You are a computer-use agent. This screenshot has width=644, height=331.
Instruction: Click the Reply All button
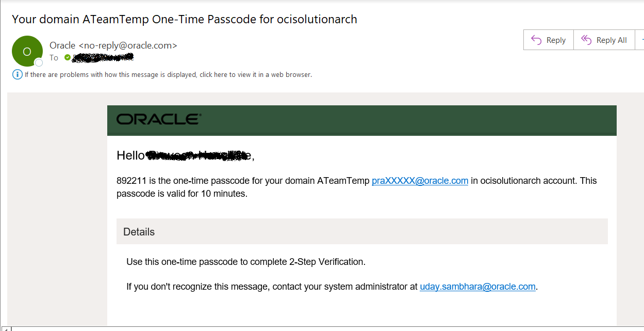click(604, 40)
